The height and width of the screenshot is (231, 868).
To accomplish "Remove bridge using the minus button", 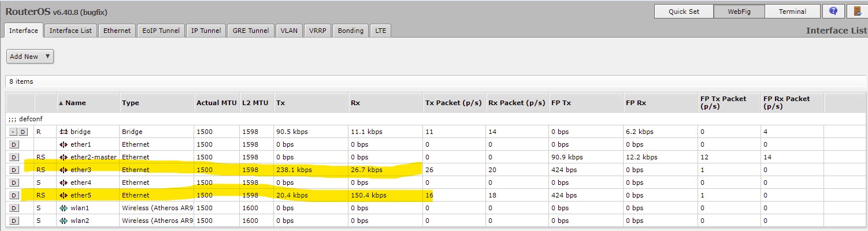I will point(13,132).
